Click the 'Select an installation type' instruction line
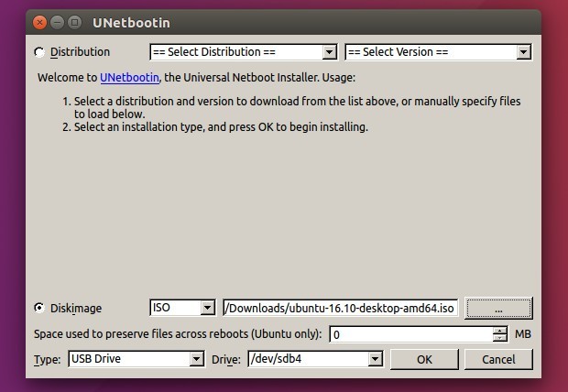568x392 pixels. point(221,127)
